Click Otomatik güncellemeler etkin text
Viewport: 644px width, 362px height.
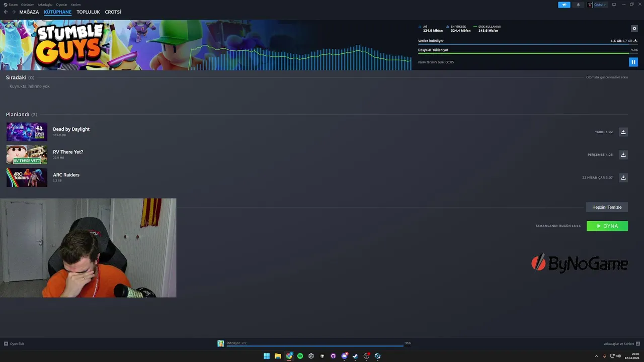click(x=607, y=77)
